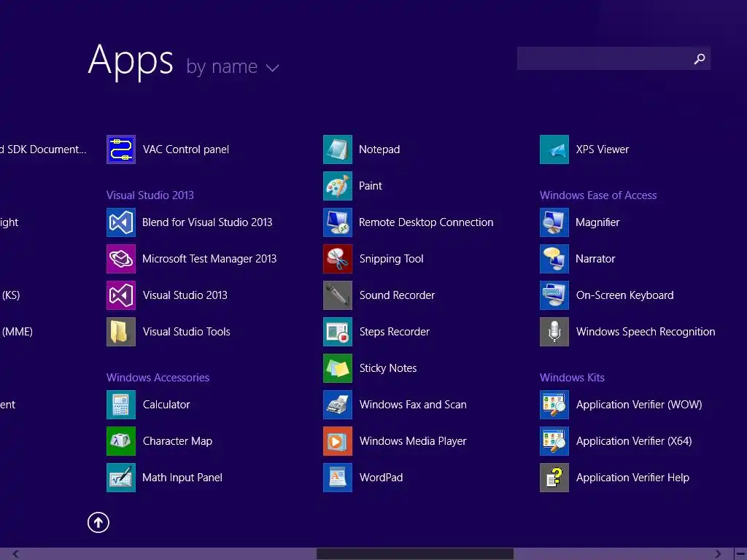The image size is (747, 560).
Task: Click the partially visible 'SDK Document...' entry
Action: coord(43,149)
